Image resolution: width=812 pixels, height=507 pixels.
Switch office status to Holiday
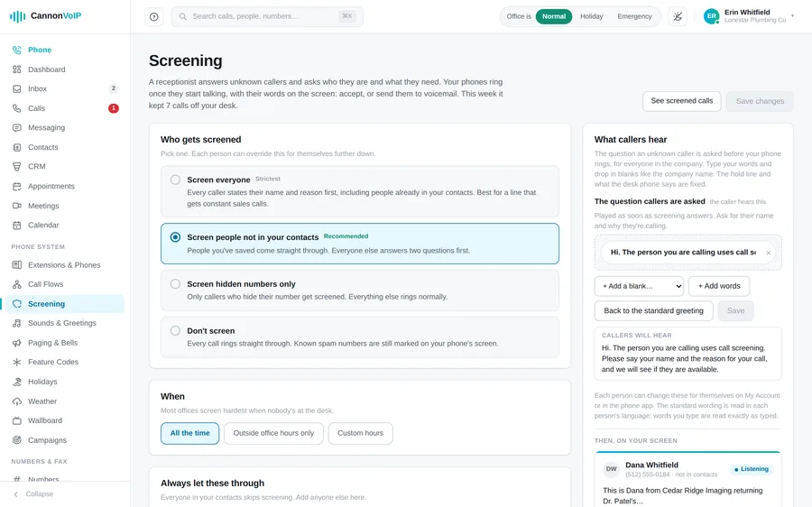(591, 16)
